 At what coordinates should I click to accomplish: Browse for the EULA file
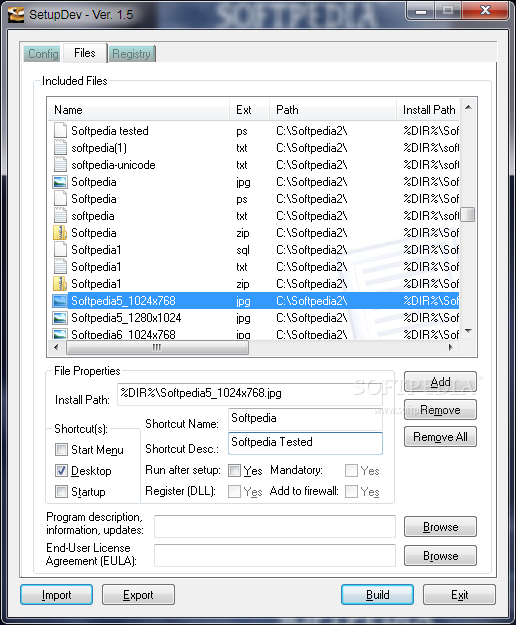440,556
